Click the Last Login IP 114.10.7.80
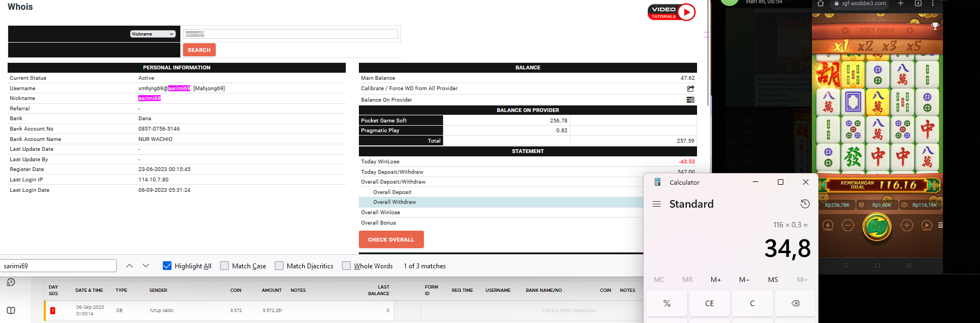This screenshot has width=980, height=323. coord(154,180)
